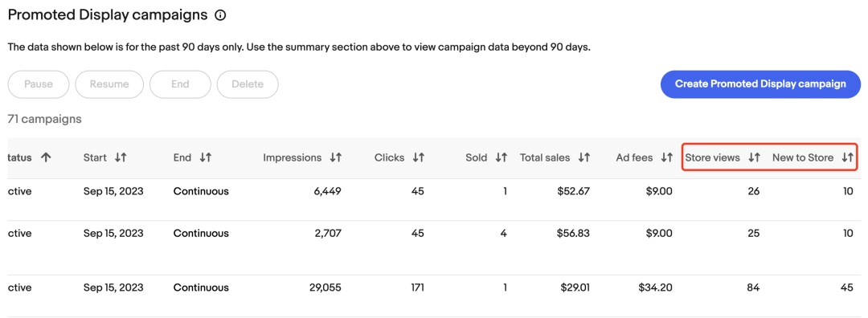The height and width of the screenshot is (318, 868).
Task: Click the Delete button
Action: 248,84
